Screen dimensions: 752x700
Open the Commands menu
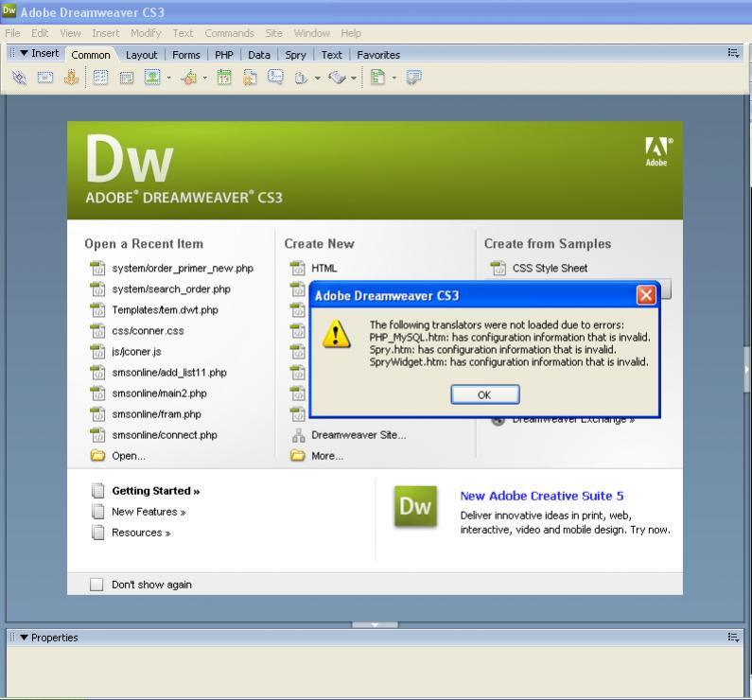tap(229, 33)
